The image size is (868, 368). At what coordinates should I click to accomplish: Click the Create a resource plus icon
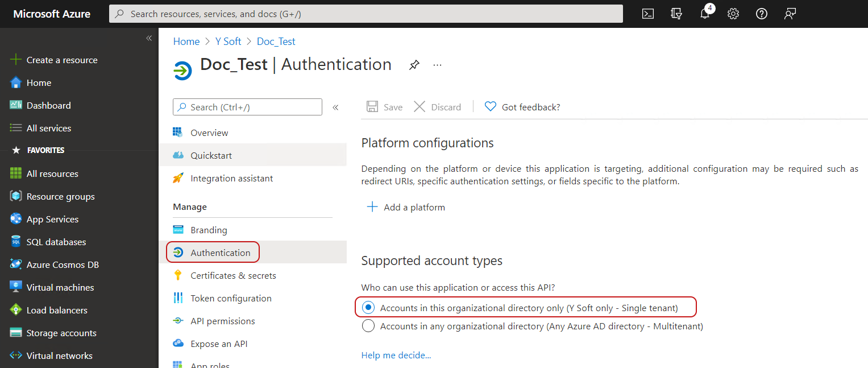(x=16, y=60)
